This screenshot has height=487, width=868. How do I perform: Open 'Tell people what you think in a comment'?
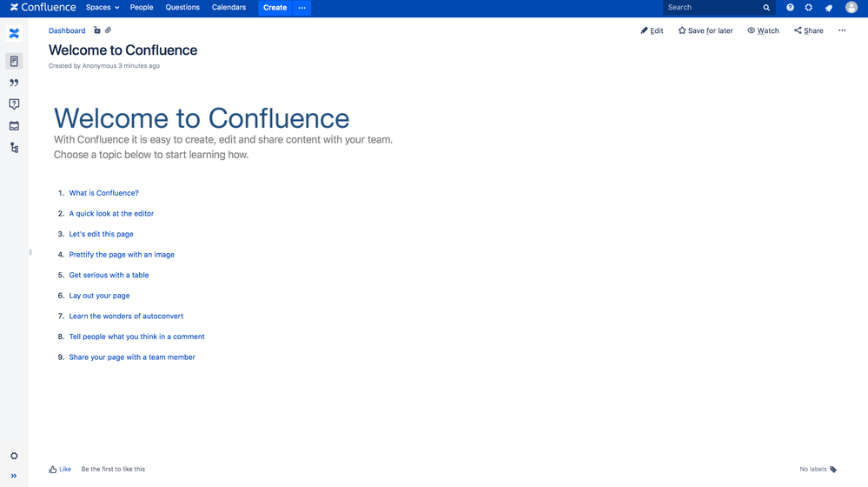click(136, 337)
